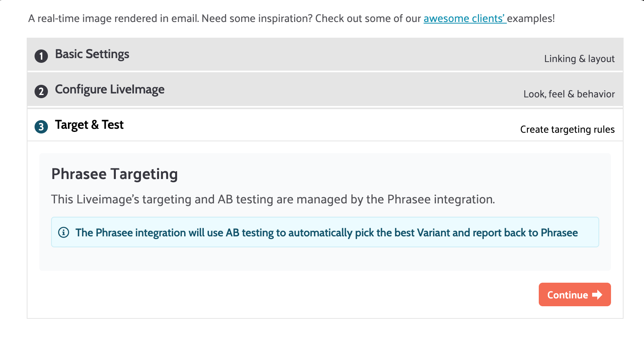Screen dimensions: 644x351
Task: Click the real-time image intro text
Action: click(x=224, y=18)
